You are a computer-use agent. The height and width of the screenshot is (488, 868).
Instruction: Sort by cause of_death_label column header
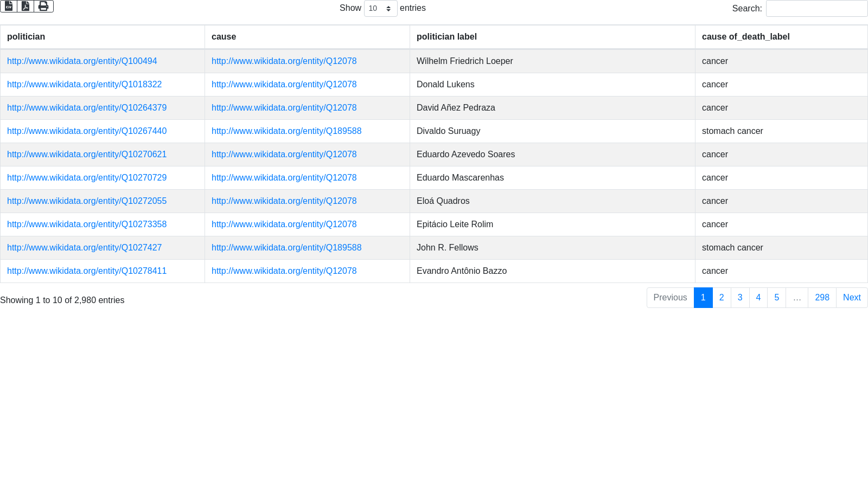pos(781,37)
